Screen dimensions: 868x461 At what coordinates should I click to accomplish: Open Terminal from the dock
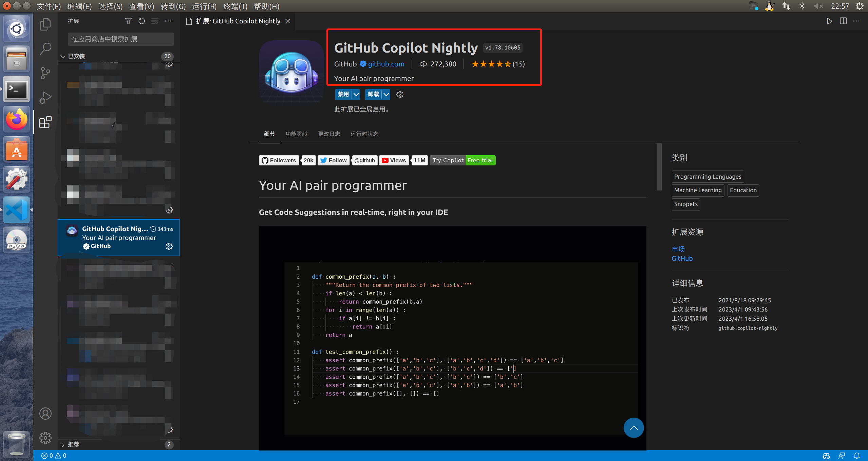pyautogui.click(x=16, y=89)
